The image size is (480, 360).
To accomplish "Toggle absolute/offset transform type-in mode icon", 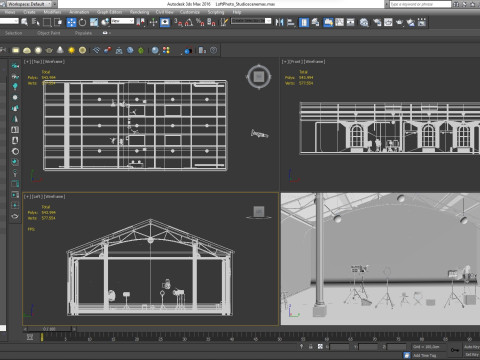I will tap(320, 347).
